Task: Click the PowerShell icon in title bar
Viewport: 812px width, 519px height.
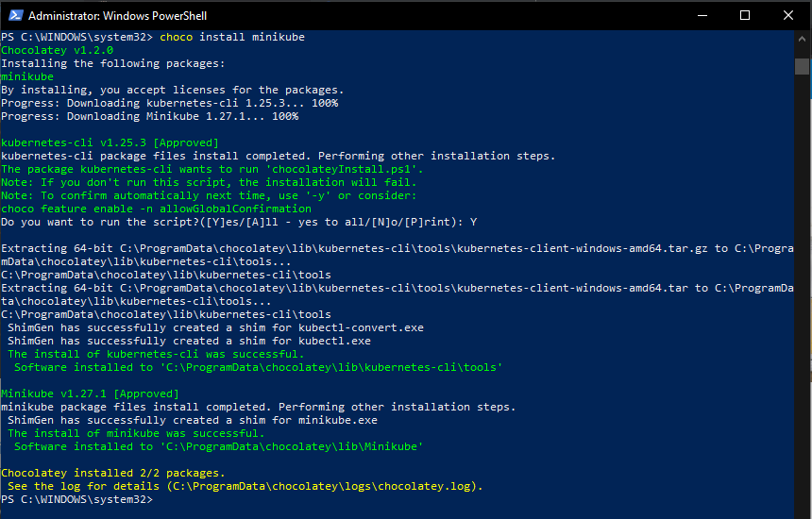Action: point(15,15)
